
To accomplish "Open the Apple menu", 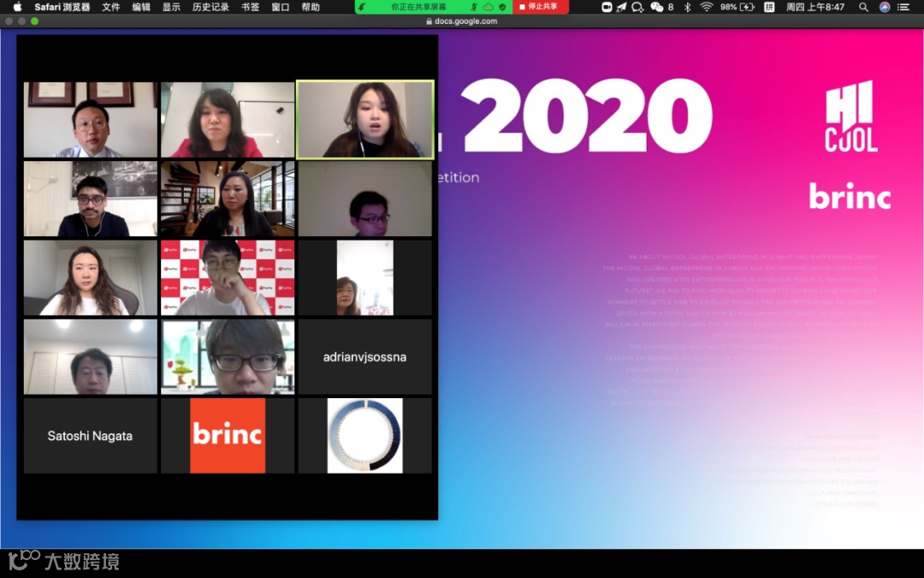I will click(x=17, y=7).
